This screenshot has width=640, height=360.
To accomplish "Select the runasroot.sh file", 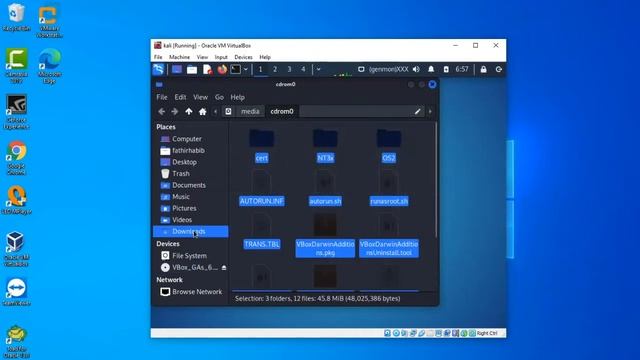I will (x=389, y=190).
